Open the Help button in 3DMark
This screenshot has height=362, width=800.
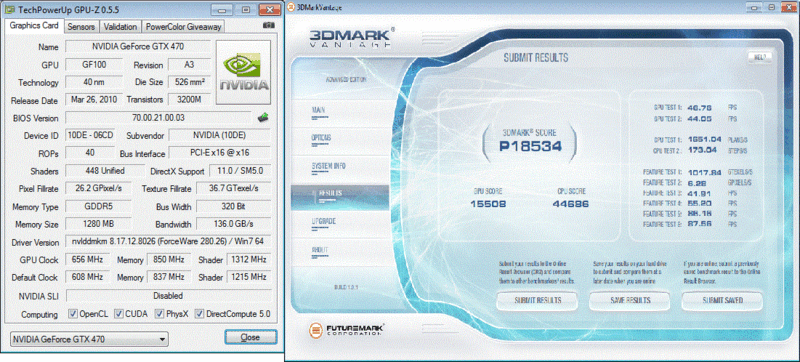pyautogui.click(x=759, y=57)
